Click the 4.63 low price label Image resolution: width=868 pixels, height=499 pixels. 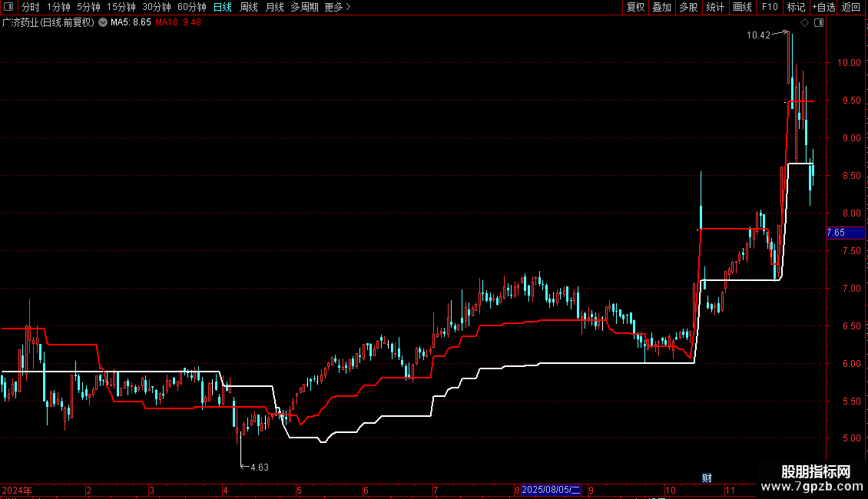[260, 468]
